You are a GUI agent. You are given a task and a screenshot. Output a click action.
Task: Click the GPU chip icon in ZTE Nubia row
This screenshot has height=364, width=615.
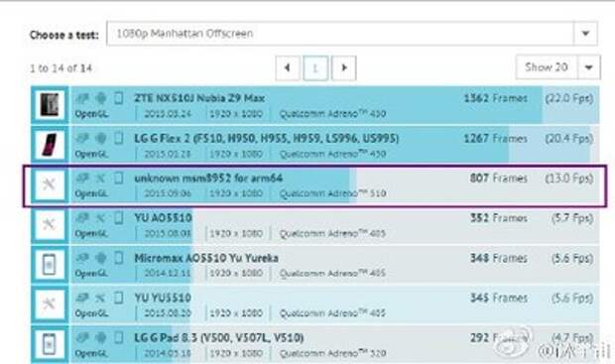click(82, 97)
